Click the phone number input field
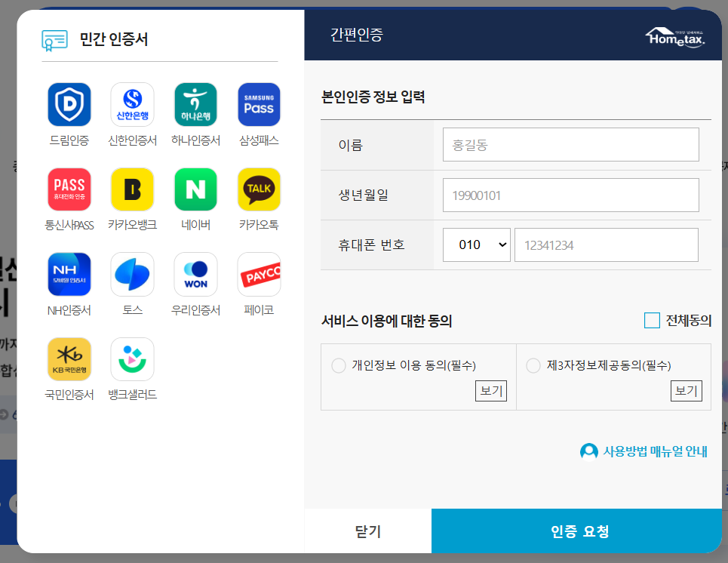728x563 pixels. tap(607, 245)
